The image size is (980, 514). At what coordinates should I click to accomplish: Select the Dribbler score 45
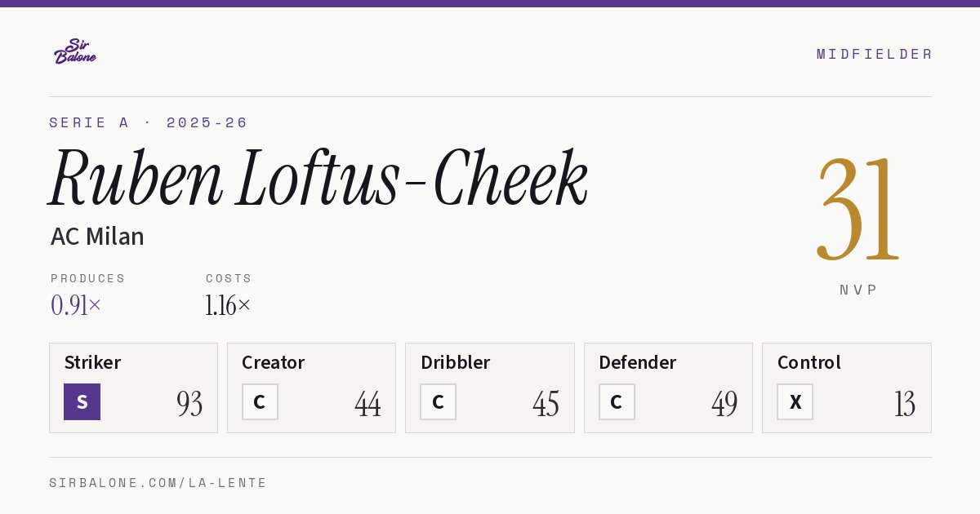[x=546, y=404]
